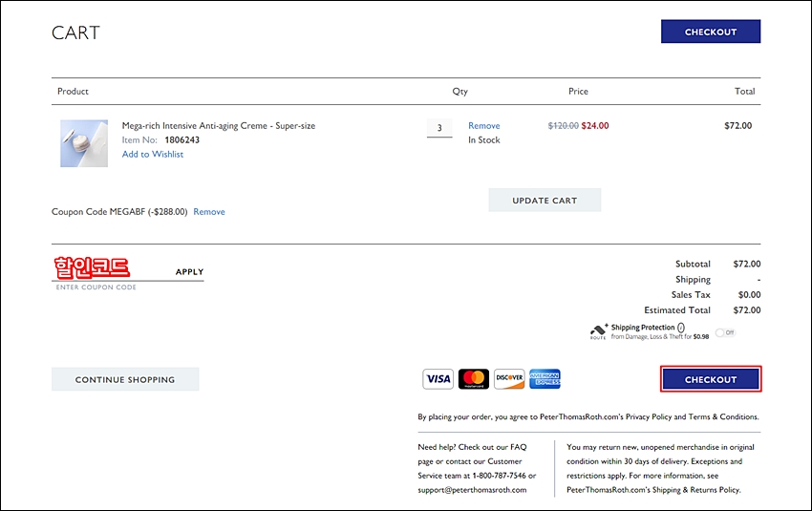Edit quantity field showing 3

(439, 128)
